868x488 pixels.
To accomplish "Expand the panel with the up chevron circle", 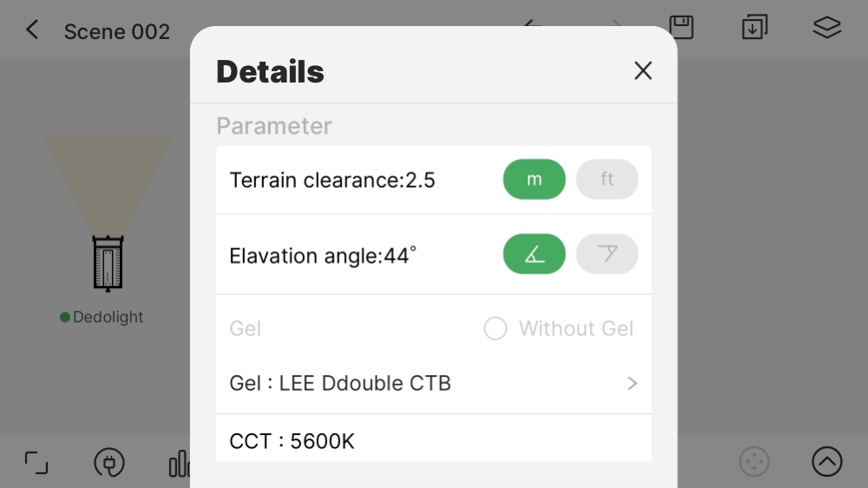I will pos(826,462).
